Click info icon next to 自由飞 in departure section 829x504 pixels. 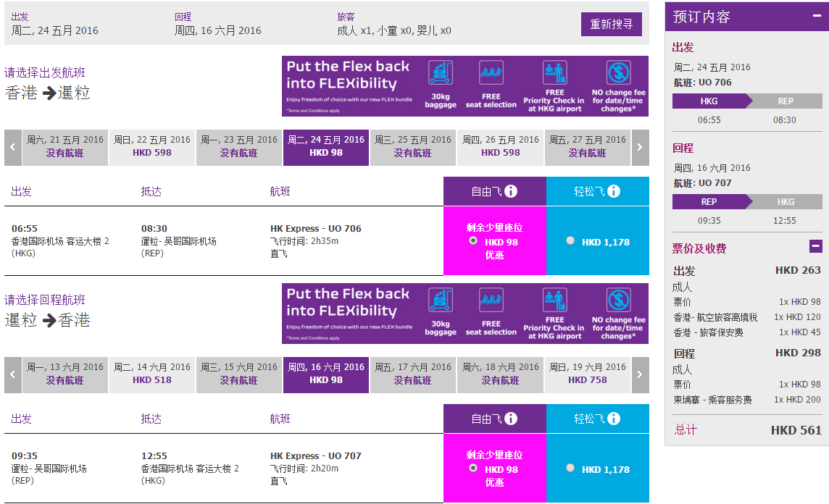(511, 191)
